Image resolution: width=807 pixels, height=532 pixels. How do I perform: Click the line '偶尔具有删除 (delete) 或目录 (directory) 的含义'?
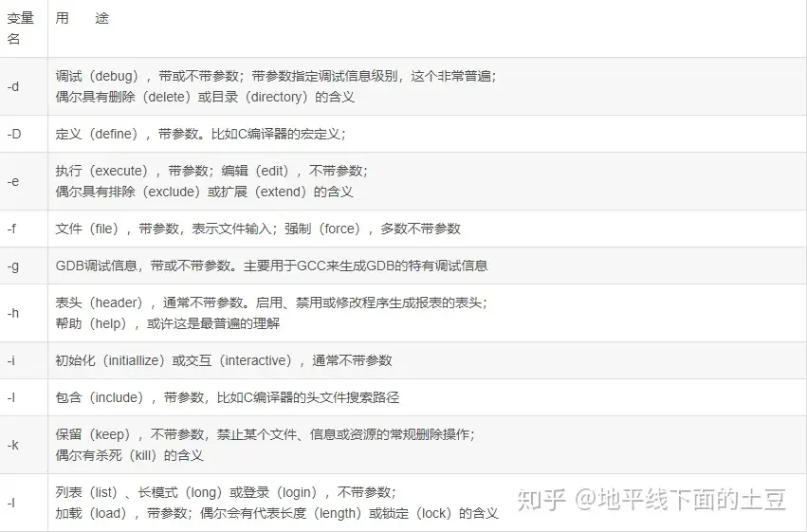pyautogui.click(x=205, y=97)
